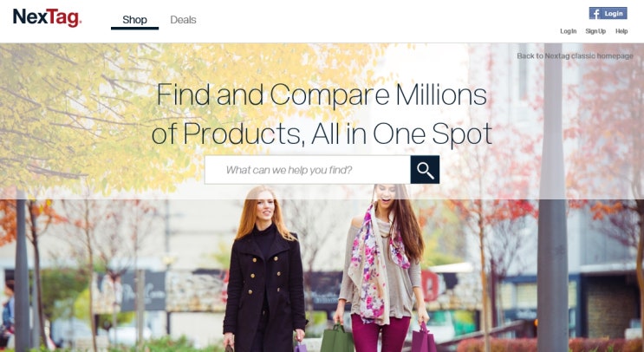Focus the "What can we help you find?" field

[x=308, y=170]
